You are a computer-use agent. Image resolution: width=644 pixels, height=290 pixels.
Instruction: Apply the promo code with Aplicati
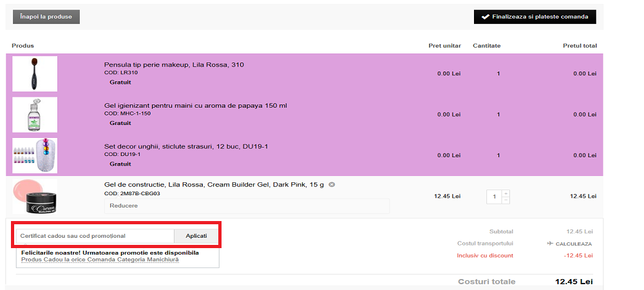point(196,237)
